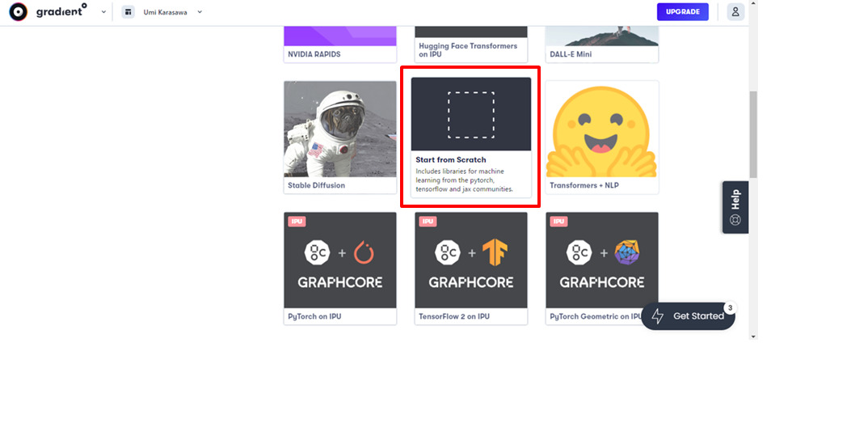Screen dimensions: 868x423
Task: Click the lightning bolt icon on Get Started
Action: [x=658, y=316]
